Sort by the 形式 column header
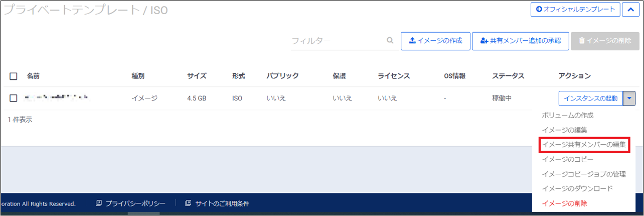644x216 pixels. (239, 76)
